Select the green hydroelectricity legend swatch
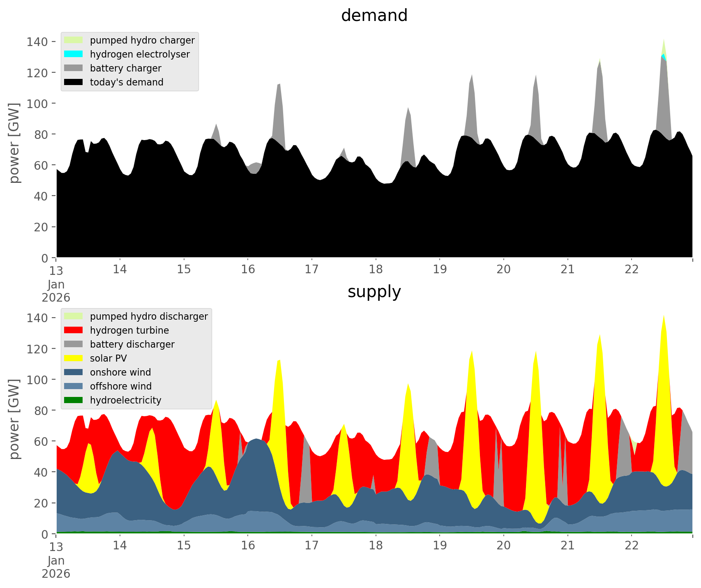This screenshot has width=701, height=588. pyautogui.click(x=73, y=400)
